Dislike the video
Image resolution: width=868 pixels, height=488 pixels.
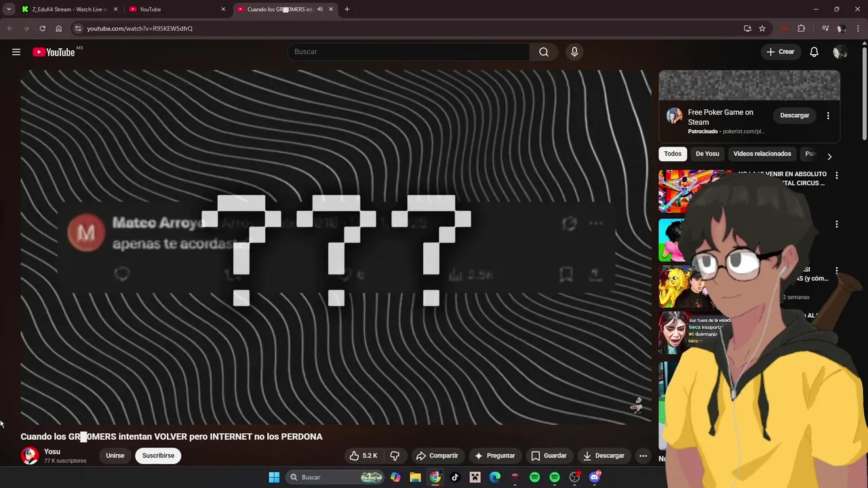click(x=395, y=455)
